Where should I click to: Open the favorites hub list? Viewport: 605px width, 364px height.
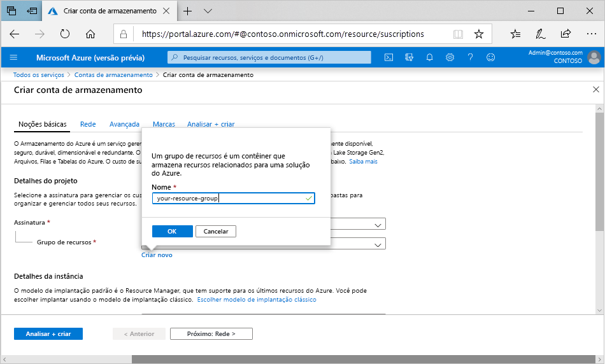point(515,34)
